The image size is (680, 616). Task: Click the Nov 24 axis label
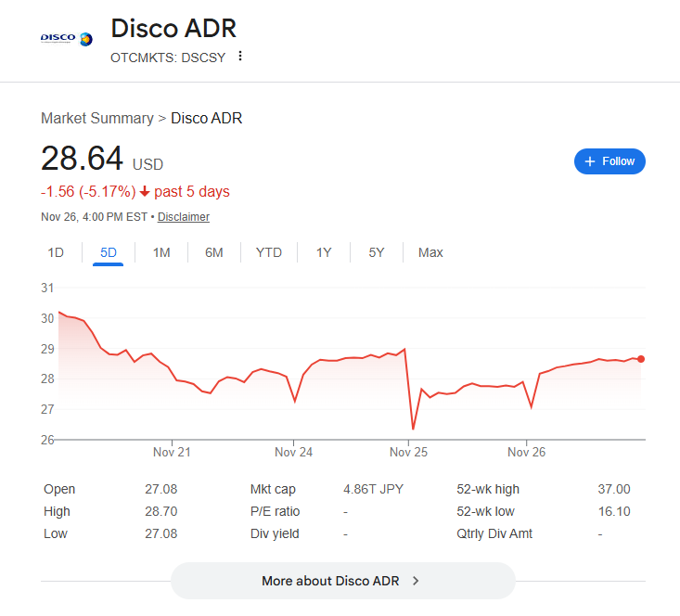tap(293, 452)
